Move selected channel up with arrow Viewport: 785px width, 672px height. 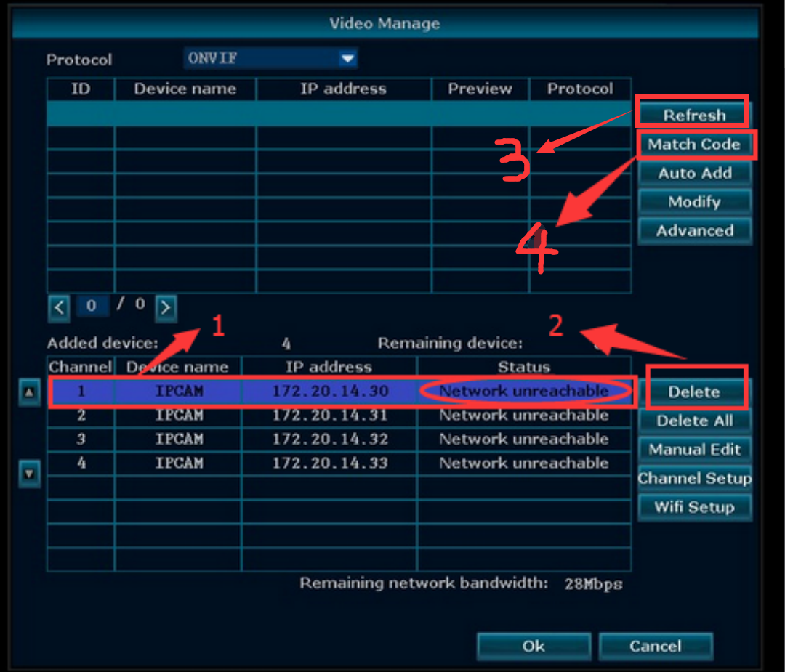pyautogui.click(x=30, y=392)
